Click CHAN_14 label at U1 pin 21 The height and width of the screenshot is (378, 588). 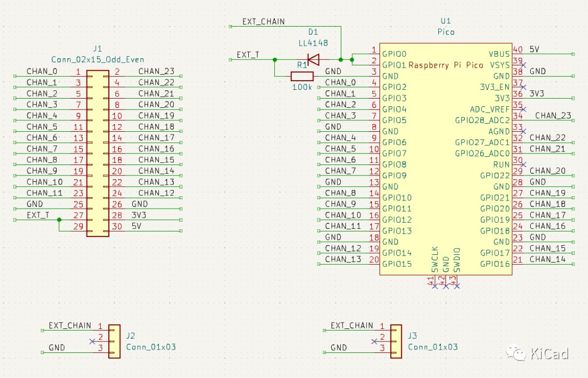(x=548, y=259)
